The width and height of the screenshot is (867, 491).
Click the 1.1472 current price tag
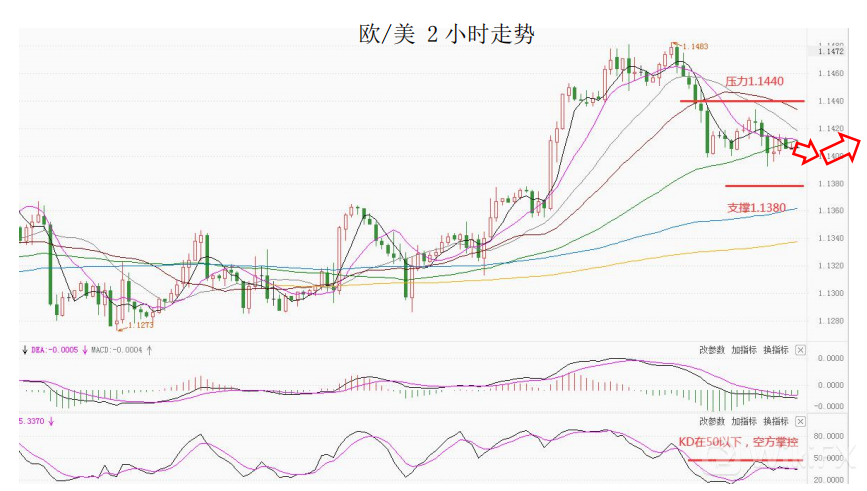831,51
